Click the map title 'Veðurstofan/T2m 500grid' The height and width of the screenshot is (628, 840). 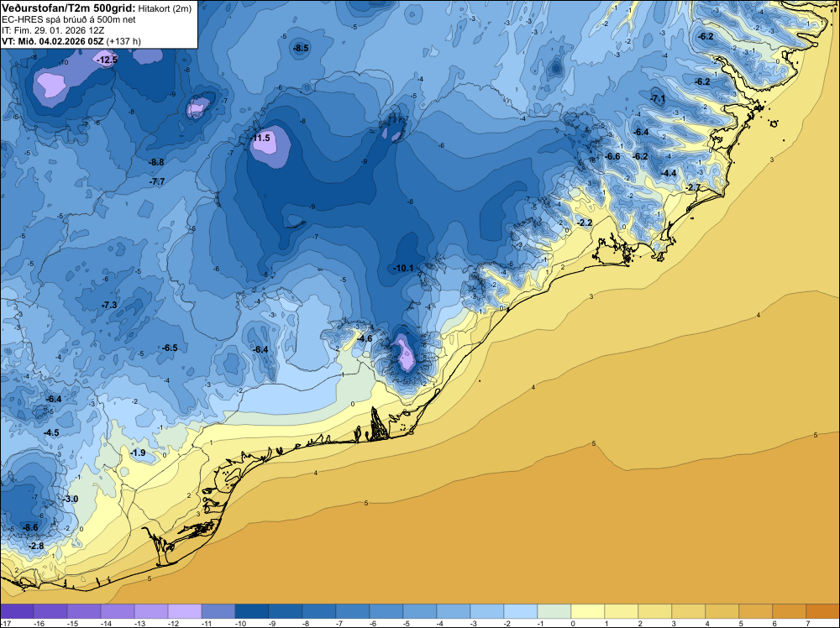click(x=68, y=8)
